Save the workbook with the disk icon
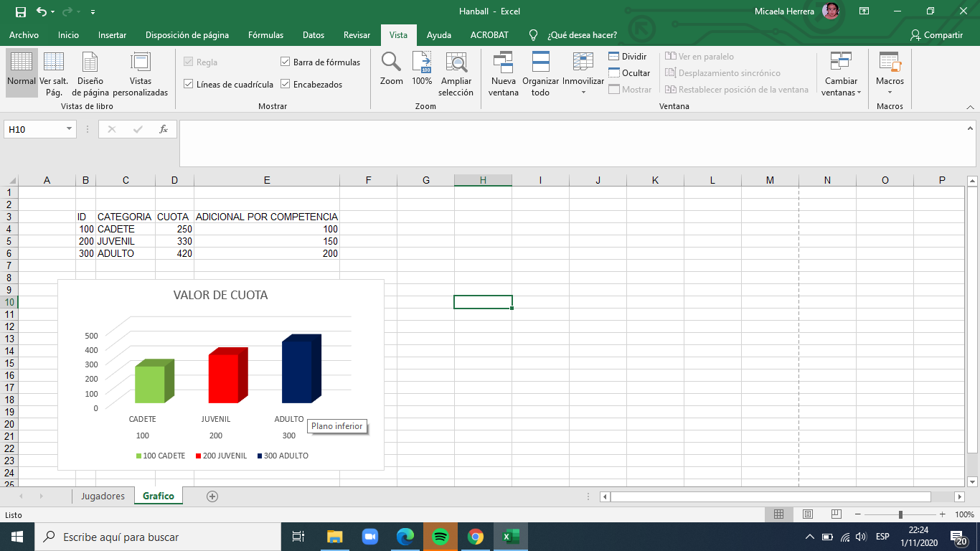This screenshot has width=980, height=551. [21, 11]
